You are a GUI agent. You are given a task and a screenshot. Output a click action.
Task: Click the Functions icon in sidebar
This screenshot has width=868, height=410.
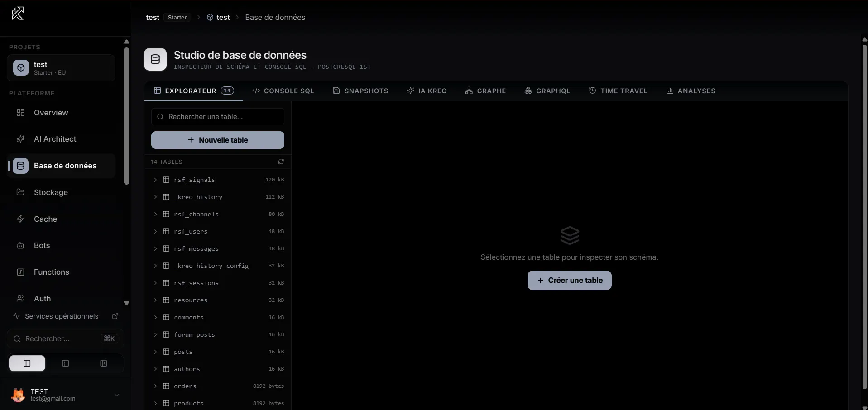point(20,272)
